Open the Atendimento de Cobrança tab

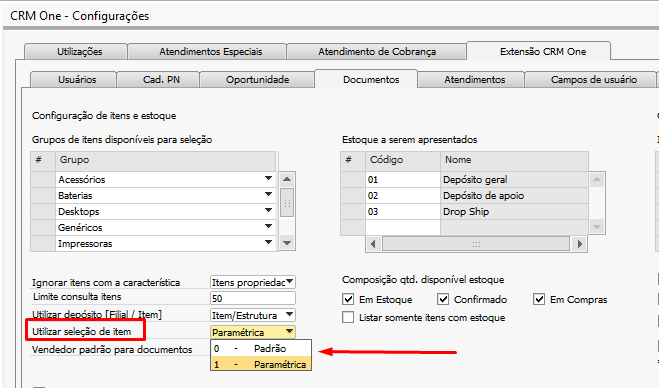377,51
